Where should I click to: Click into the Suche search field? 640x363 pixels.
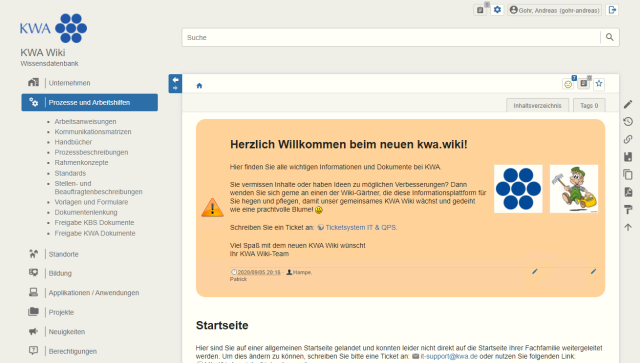pyautogui.click(x=391, y=37)
